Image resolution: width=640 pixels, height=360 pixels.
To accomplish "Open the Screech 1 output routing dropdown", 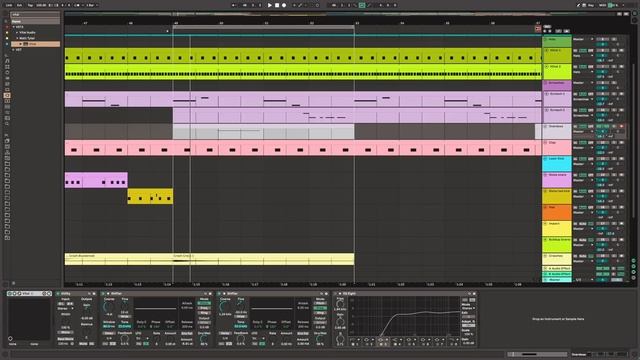I will pos(583,99).
